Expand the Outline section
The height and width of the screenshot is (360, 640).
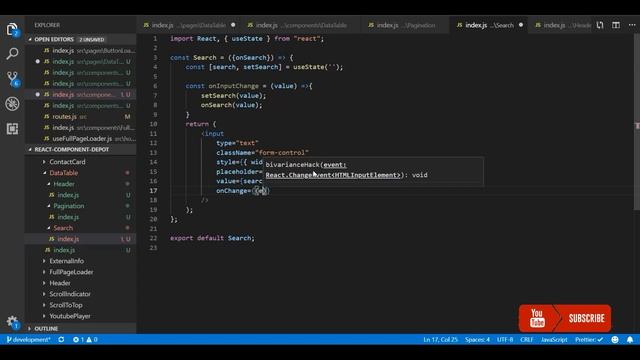pyautogui.click(x=46, y=329)
